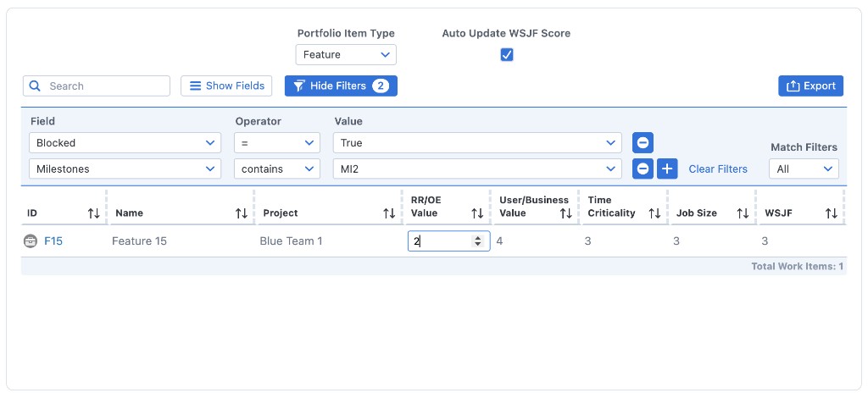Sort by the WSJF column arrows

tap(832, 213)
